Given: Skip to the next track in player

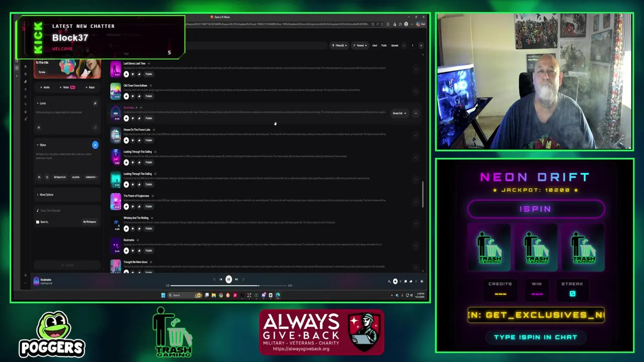Looking at the screenshot, I should pyautogui.click(x=236, y=280).
